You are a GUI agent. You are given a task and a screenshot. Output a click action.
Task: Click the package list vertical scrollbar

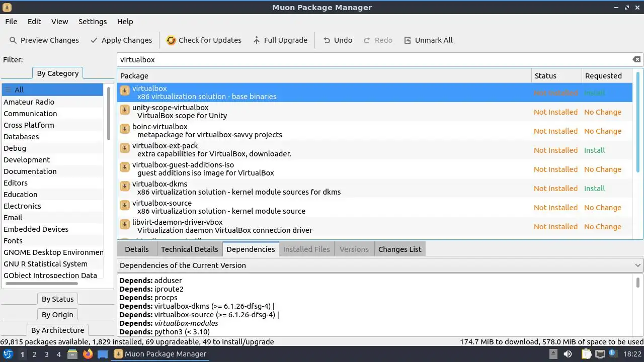pyautogui.click(x=638, y=122)
